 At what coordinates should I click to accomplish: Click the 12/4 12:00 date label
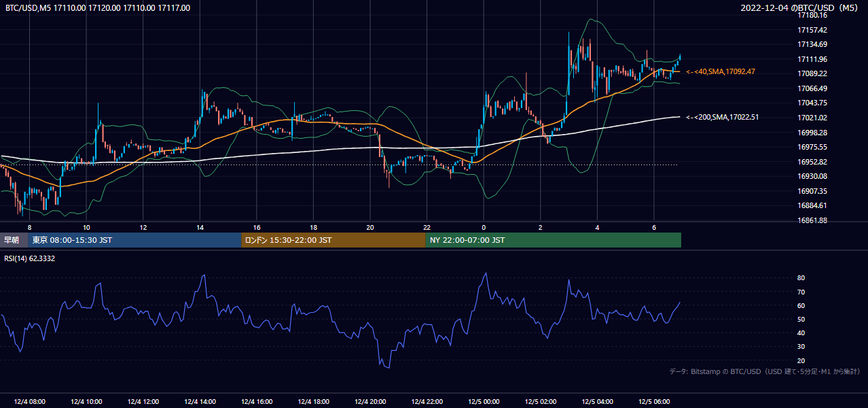[143, 402]
